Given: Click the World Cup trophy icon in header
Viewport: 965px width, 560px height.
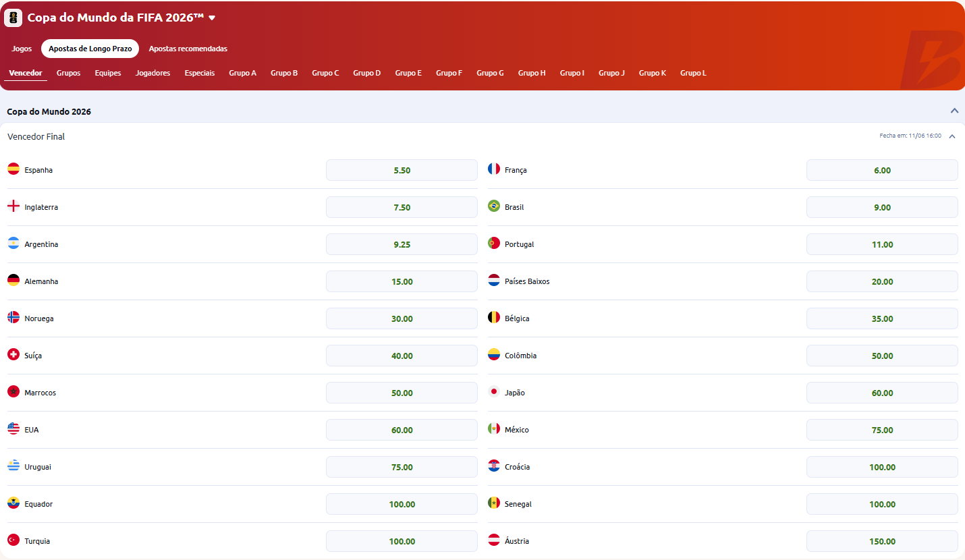Looking at the screenshot, I should (x=13, y=18).
